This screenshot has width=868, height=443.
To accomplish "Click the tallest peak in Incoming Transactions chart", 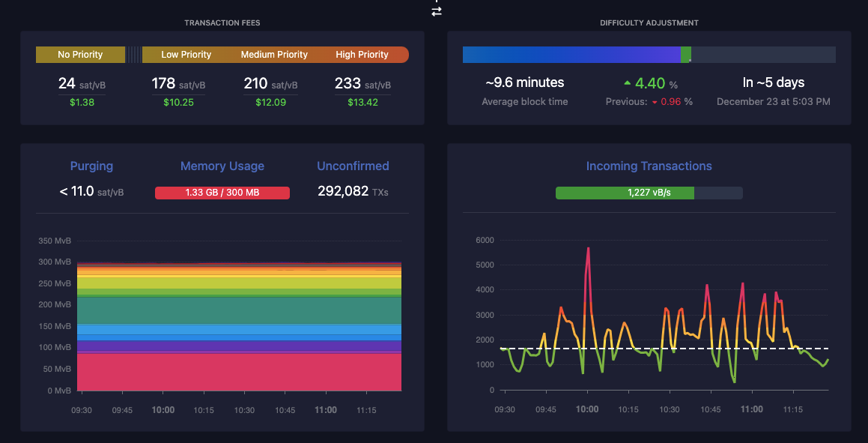I will point(588,249).
